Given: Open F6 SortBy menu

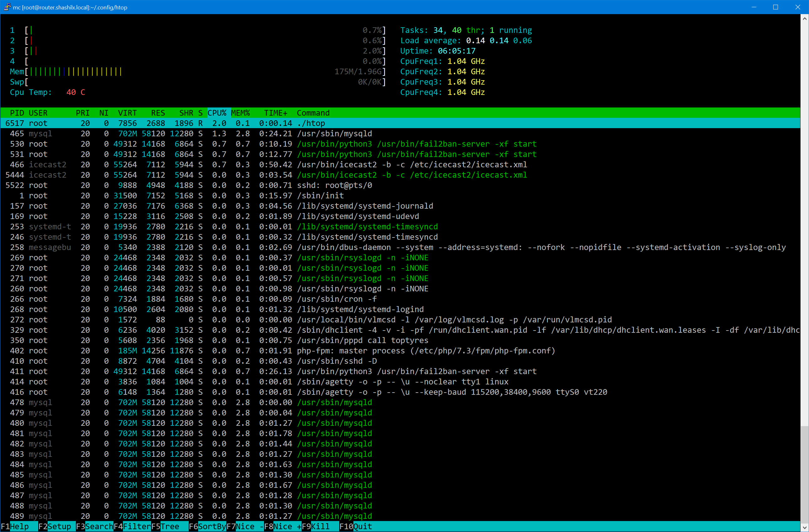Looking at the screenshot, I should click(x=208, y=526).
